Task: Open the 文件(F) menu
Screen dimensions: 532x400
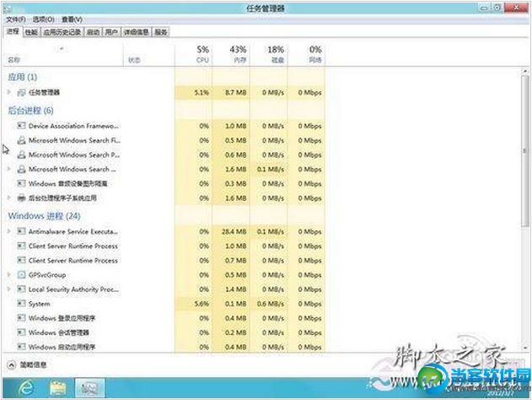Action: click(16, 19)
